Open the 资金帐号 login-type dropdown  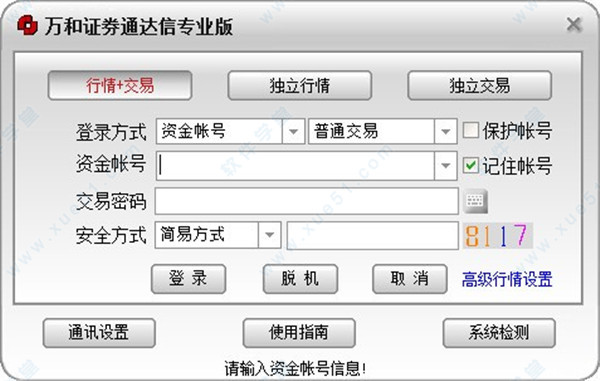tap(293, 132)
